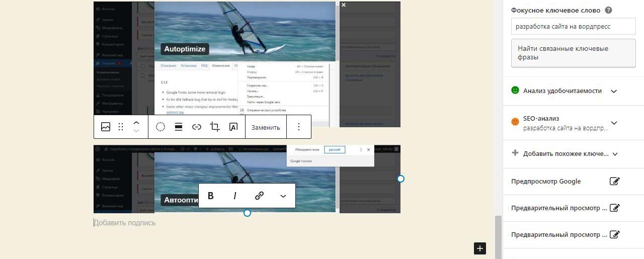Apply duotone filter to the image
Image resolution: width=644 pixels, height=259 pixels.
tap(160, 127)
